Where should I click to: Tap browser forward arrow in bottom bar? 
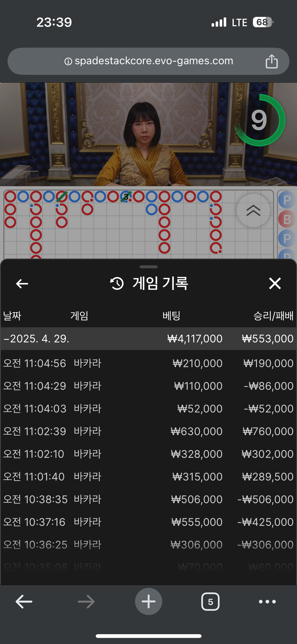coord(86,601)
